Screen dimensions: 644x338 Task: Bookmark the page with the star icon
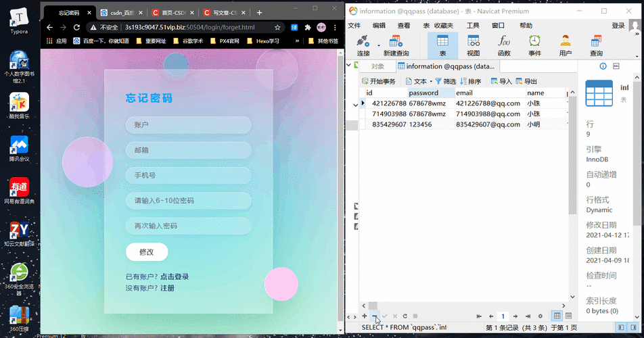(277, 27)
